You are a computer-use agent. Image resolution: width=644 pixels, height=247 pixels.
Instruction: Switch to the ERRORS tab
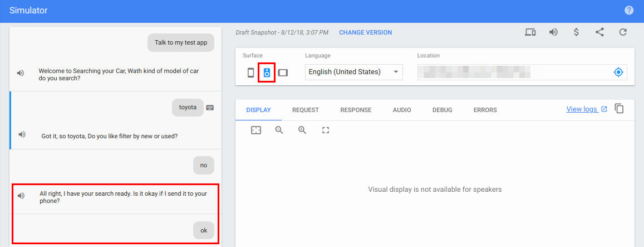tap(485, 110)
